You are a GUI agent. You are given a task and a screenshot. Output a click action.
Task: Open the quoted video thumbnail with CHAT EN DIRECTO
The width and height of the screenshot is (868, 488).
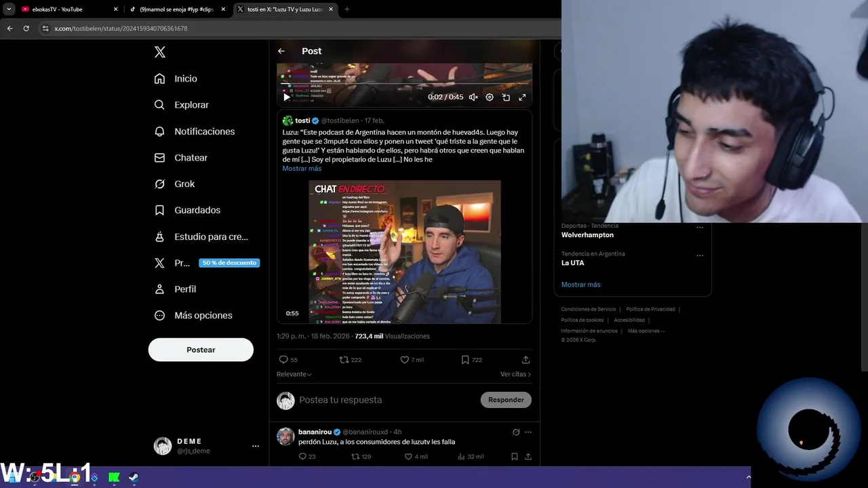[405, 251]
